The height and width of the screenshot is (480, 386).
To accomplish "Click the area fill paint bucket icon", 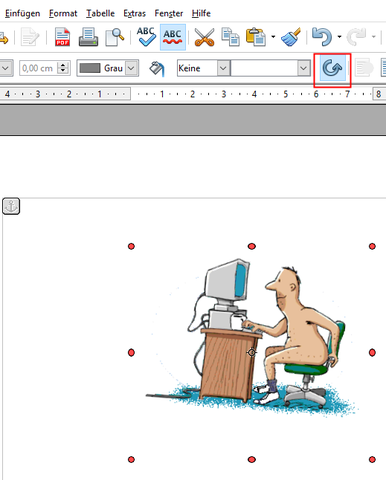I will [x=157, y=69].
